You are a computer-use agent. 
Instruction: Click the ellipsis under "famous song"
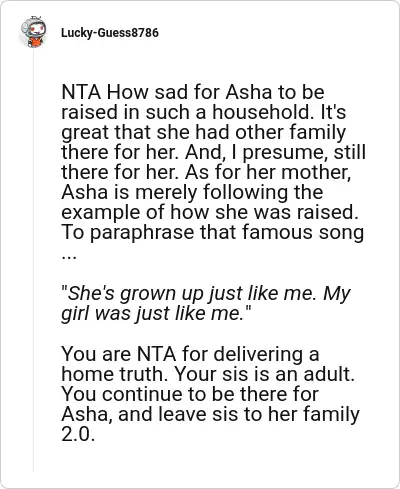click(x=69, y=258)
